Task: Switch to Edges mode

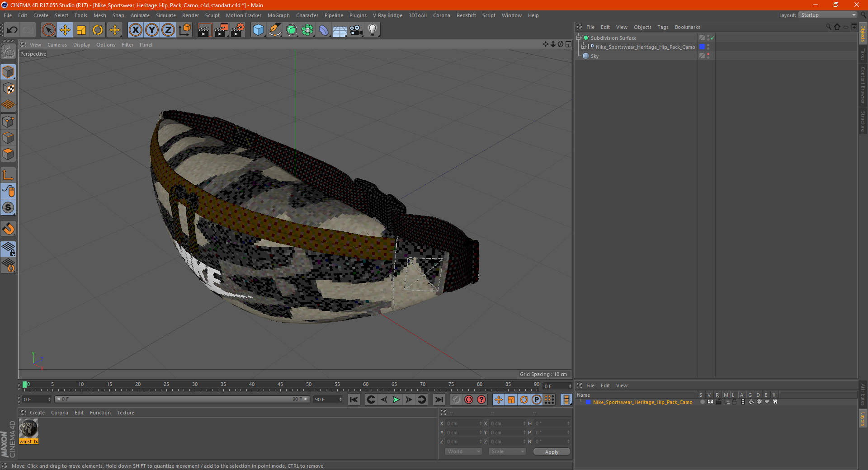Action: pos(8,138)
